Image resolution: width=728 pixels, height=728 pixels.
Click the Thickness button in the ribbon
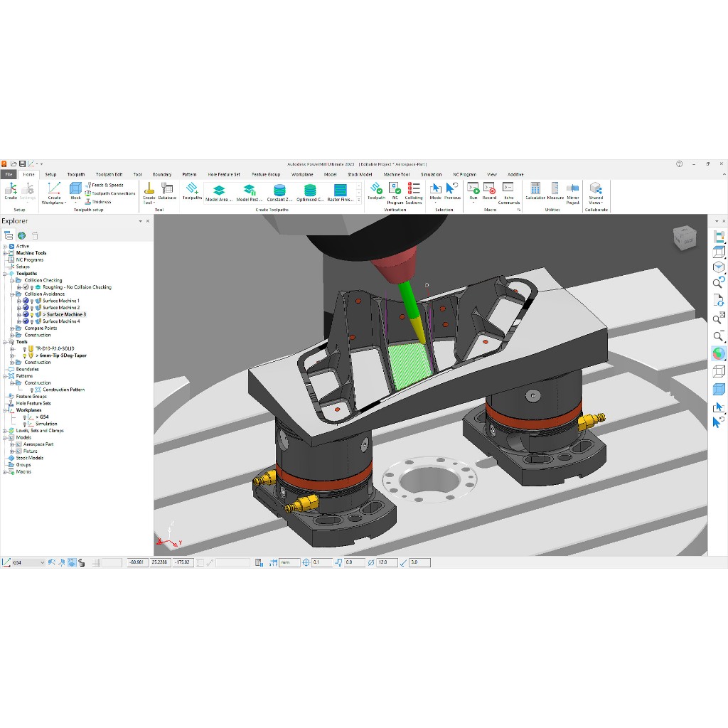101,202
